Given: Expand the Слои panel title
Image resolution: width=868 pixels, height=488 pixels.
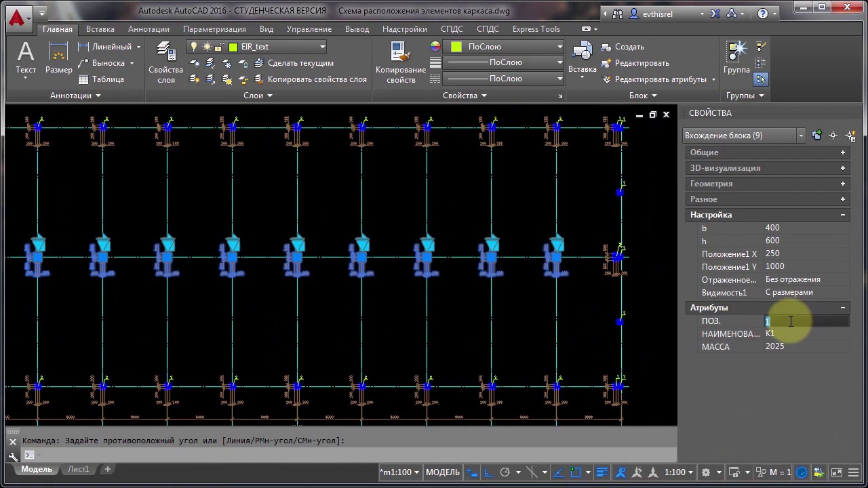Looking at the screenshot, I should 258,96.
